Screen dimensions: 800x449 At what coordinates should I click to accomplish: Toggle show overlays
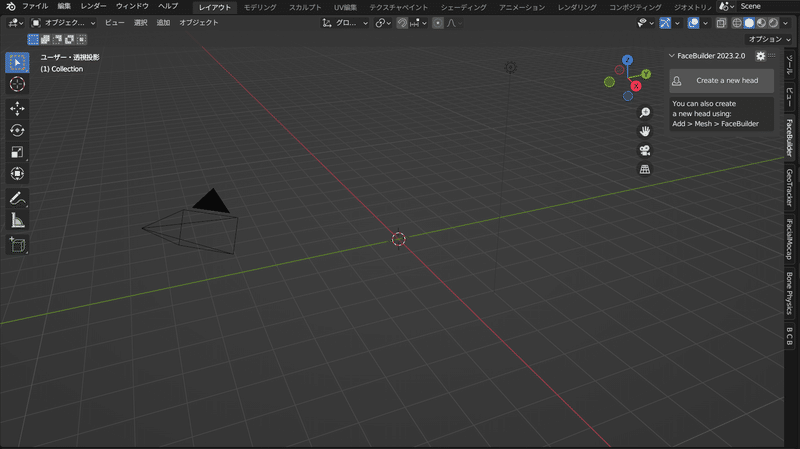click(x=693, y=23)
